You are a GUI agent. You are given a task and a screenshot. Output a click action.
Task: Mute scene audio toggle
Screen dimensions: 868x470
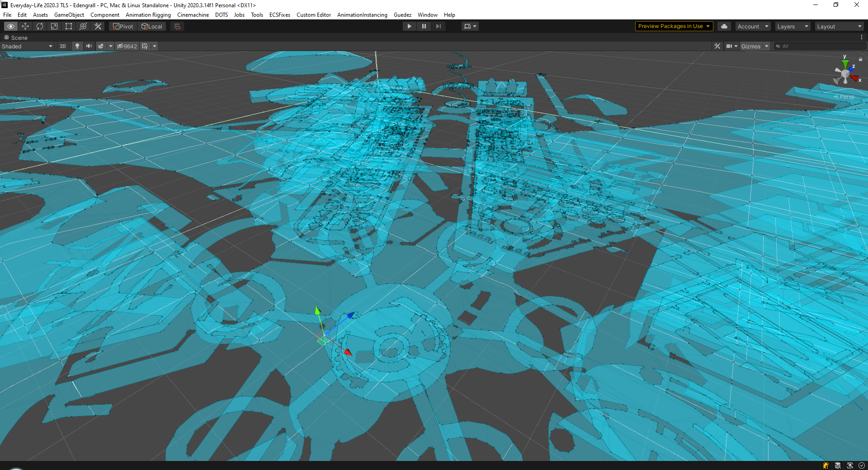[x=89, y=46]
